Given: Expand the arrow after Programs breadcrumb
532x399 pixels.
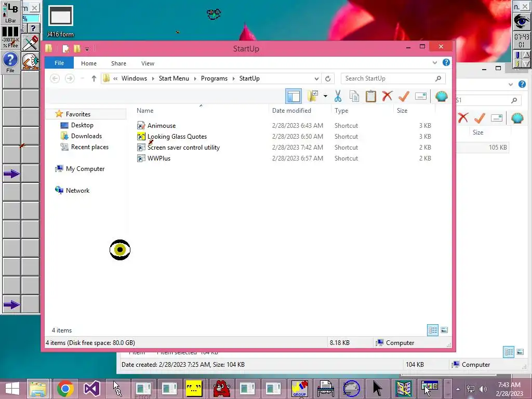Looking at the screenshot, I should [233, 78].
